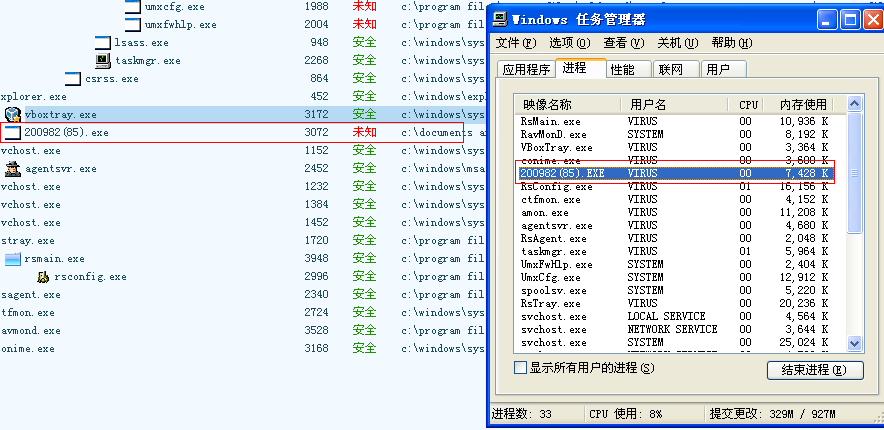Select vchost.exe row with PID 1232

242,187
